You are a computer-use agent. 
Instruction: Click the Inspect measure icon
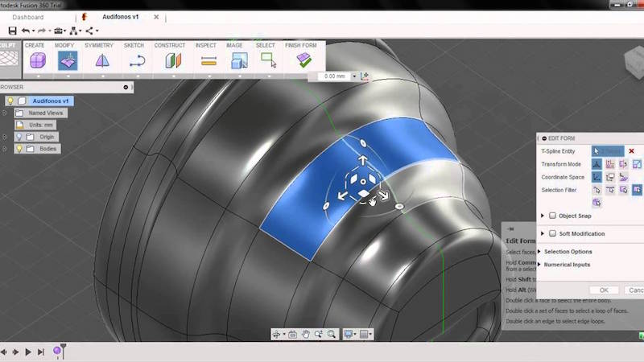[x=208, y=61]
